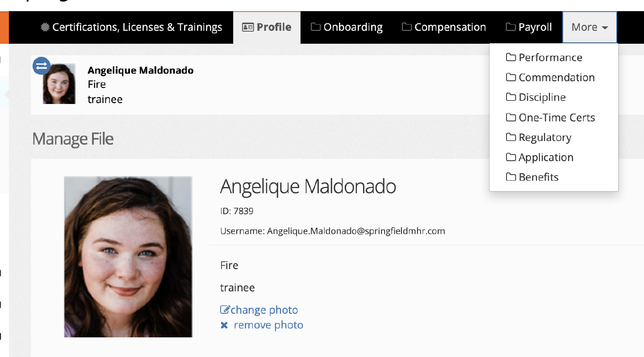The width and height of the screenshot is (644, 357).
Task: Click the username email Angelique.Maldonado@springfieldmhr.com
Action: click(x=356, y=231)
